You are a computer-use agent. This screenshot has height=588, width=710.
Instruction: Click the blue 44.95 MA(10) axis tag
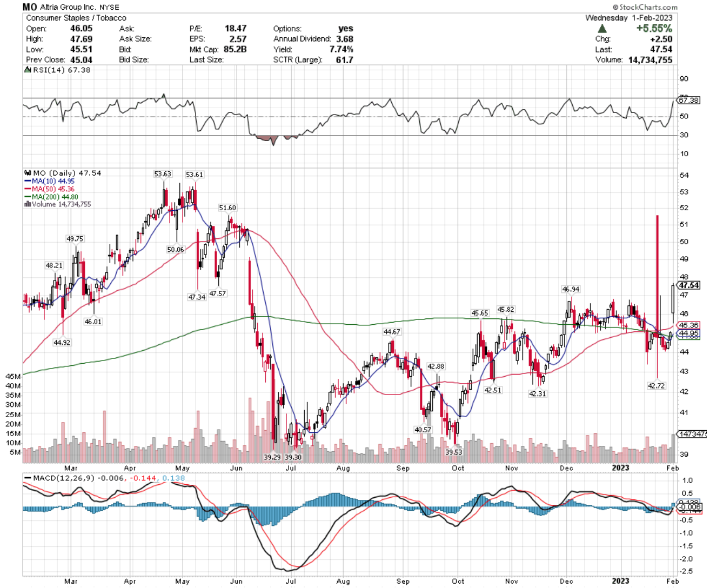pos(689,333)
